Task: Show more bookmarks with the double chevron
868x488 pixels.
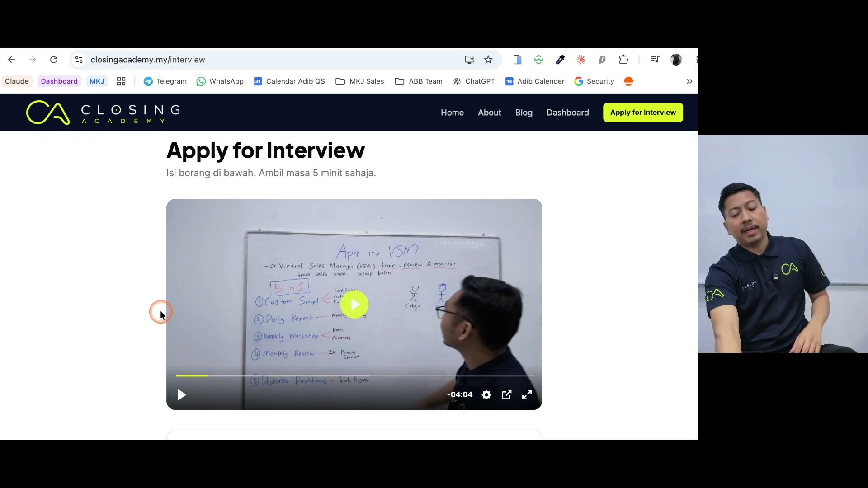Action: coord(689,81)
